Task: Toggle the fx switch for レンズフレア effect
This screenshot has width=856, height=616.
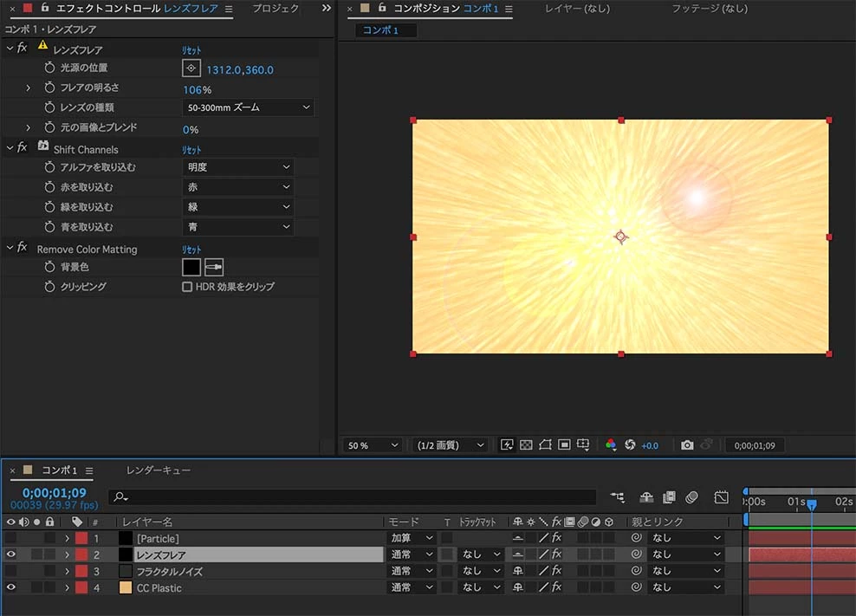Action: click(22, 48)
